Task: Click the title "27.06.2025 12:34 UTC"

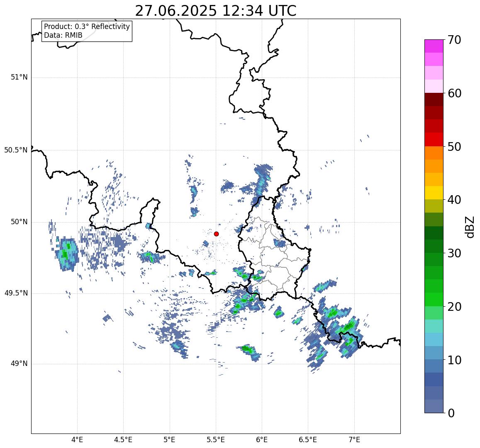Action: click(x=216, y=11)
